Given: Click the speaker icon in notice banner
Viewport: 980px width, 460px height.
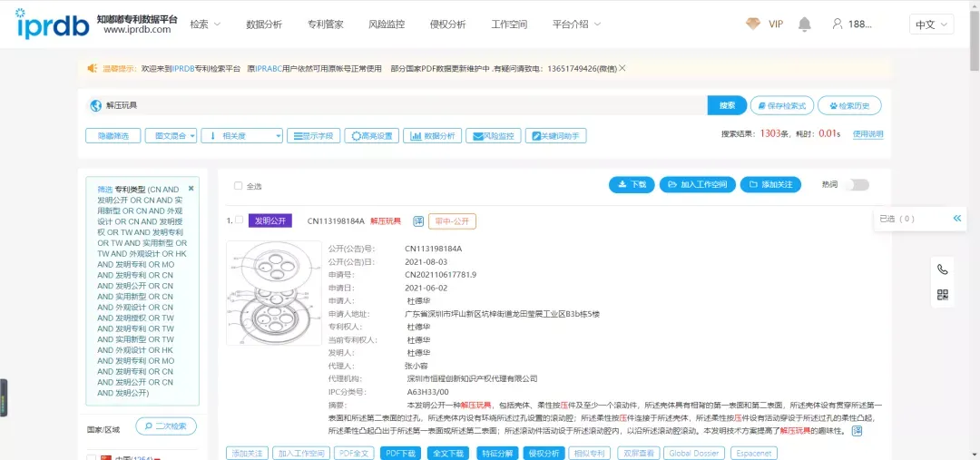Looking at the screenshot, I should [93, 68].
